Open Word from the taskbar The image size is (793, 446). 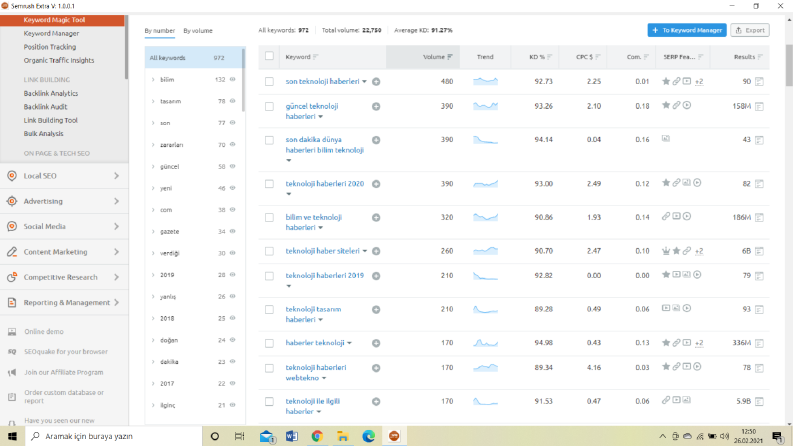tap(292, 436)
